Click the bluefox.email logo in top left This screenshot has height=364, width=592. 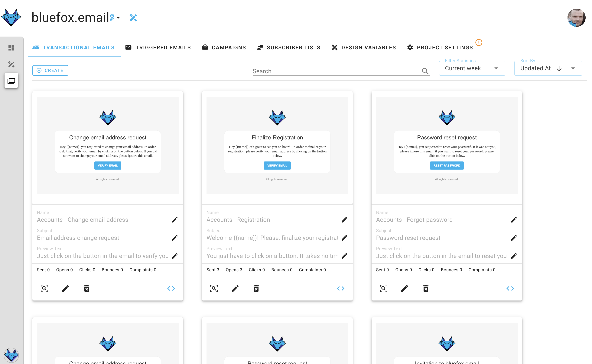[x=12, y=17]
